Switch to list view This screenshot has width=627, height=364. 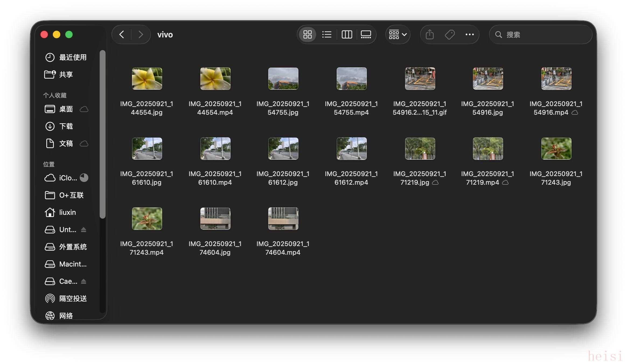pyautogui.click(x=327, y=34)
